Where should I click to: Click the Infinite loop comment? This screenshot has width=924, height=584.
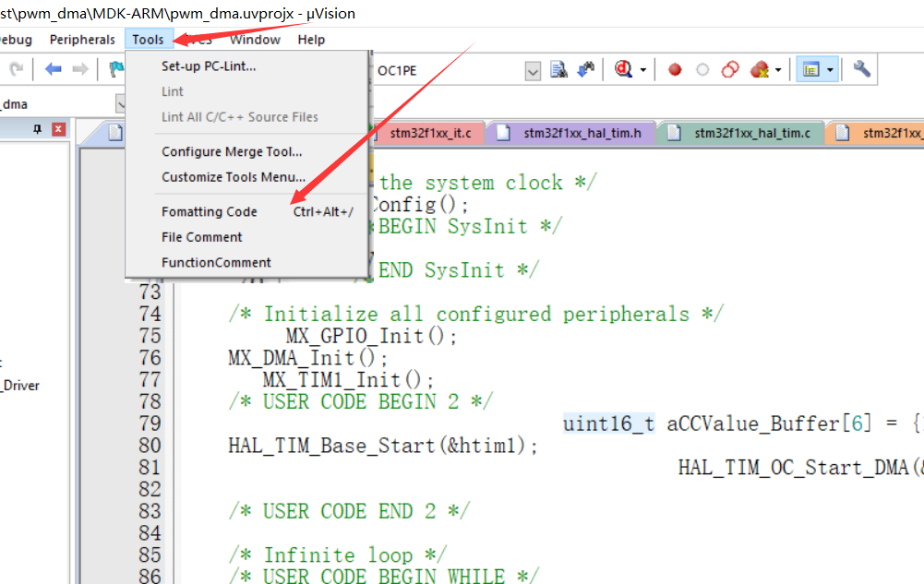click(338, 554)
